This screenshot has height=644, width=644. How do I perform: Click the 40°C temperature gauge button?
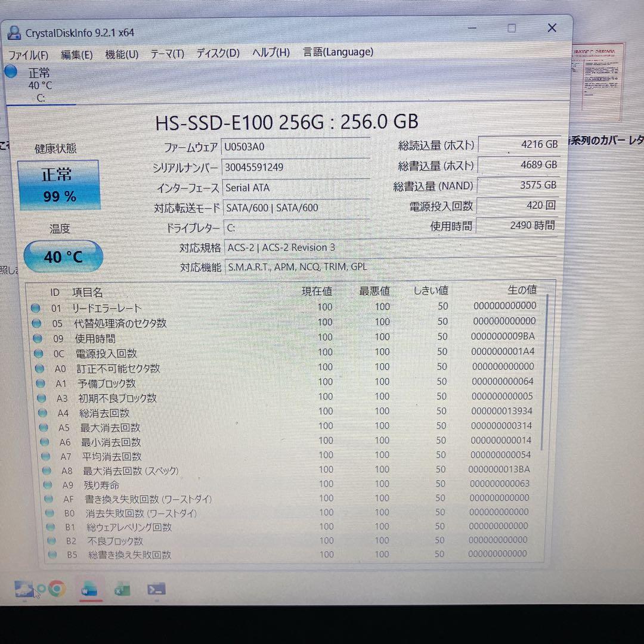pos(63,256)
